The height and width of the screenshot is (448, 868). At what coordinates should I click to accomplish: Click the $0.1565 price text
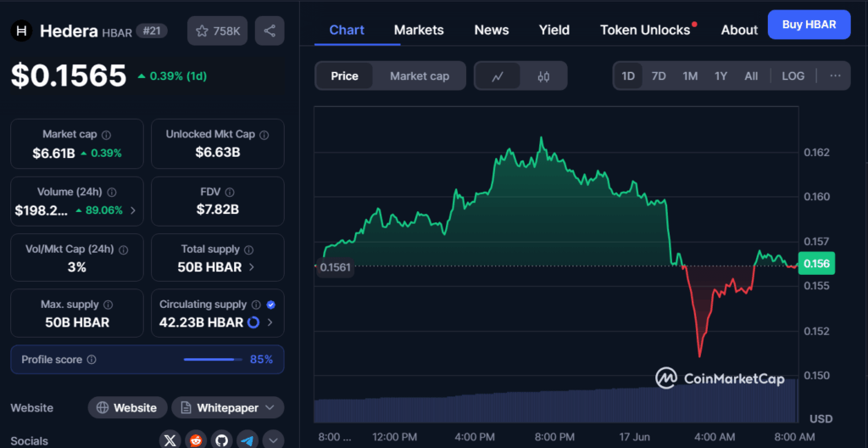[69, 76]
